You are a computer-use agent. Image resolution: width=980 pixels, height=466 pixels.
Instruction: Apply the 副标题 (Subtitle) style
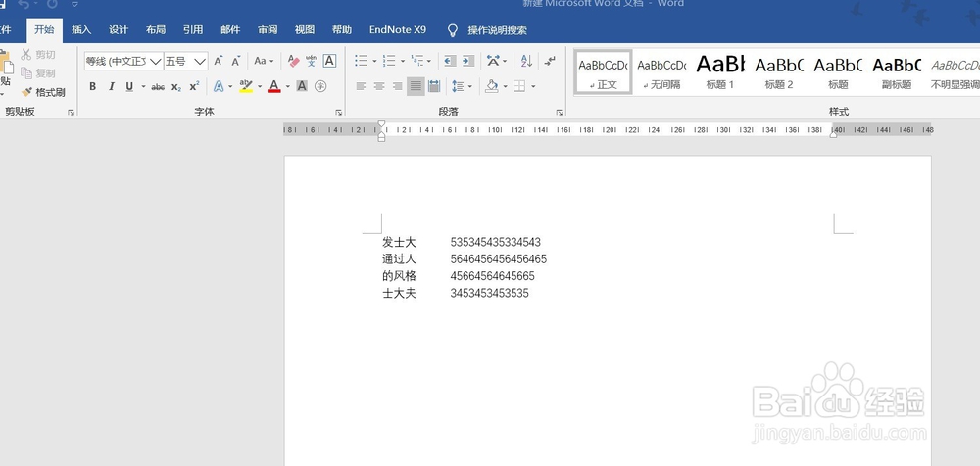897,71
